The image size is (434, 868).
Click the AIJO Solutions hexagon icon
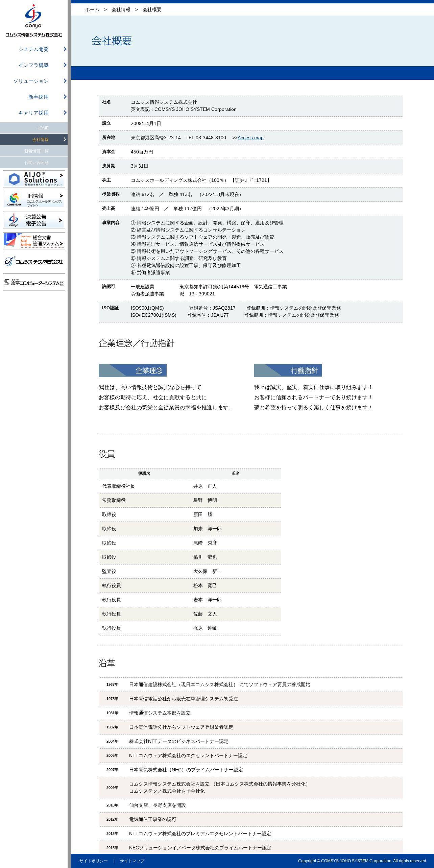[x=14, y=179]
